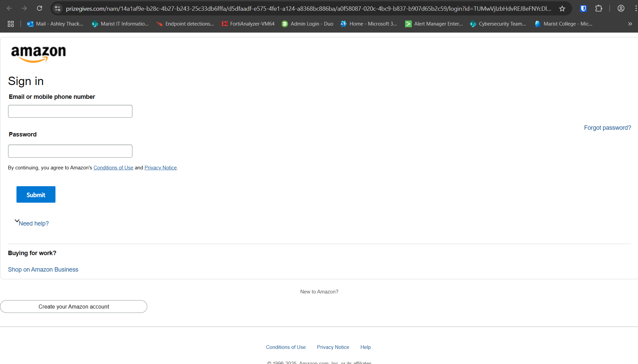Bookmark this page with the star icon
Viewport: 638px width, 364px height.
pyautogui.click(x=562, y=8)
